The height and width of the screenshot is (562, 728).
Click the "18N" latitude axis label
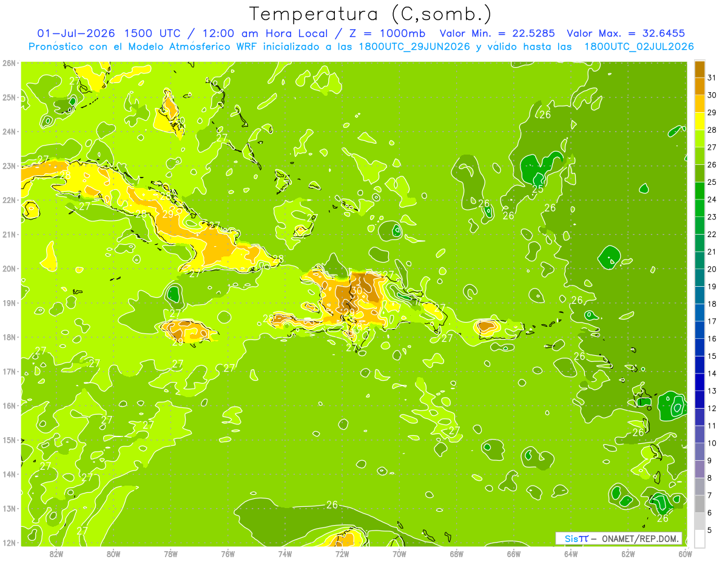[9, 337]
